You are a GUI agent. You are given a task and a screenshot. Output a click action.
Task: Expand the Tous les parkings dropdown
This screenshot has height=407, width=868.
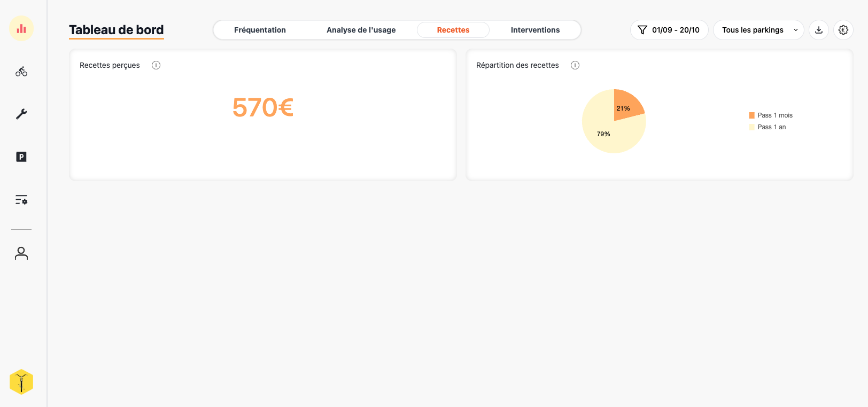coord(758,30)
